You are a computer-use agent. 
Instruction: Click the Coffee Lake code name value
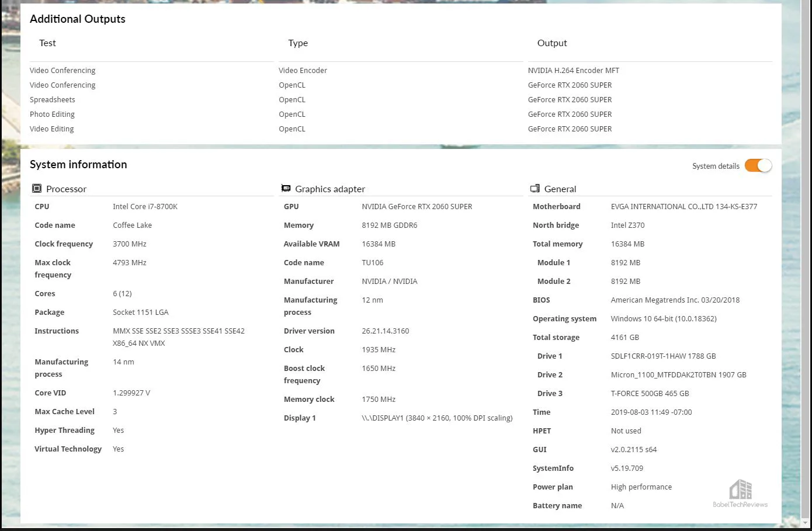[x=132, y=225]
